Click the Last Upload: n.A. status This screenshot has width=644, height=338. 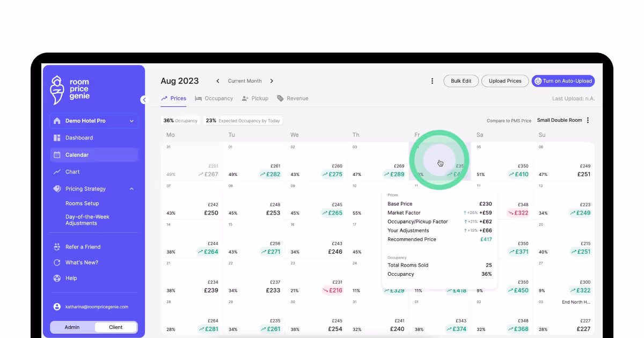[573, 99]
